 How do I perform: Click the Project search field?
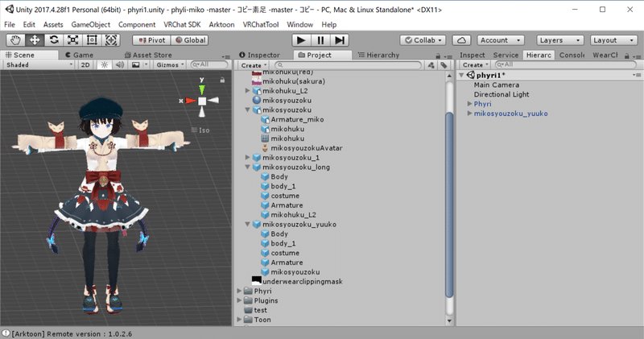point(348,65)
